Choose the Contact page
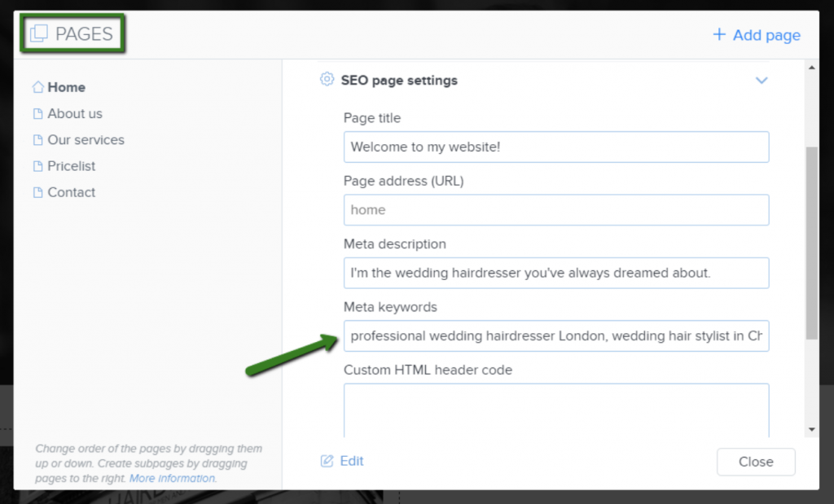Image resolution: width=834 pixels, height=504 pixels. pyautogui.click(x=72, y=192)
